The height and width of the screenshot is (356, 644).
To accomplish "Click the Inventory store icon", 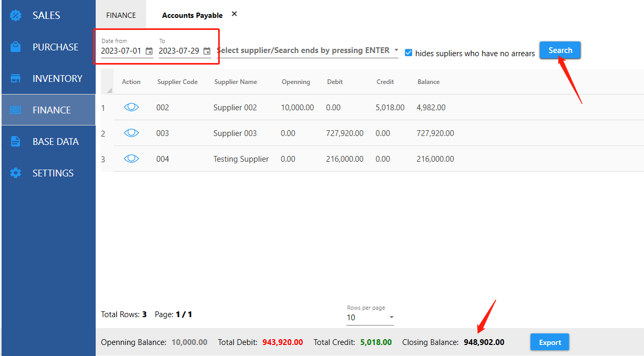I will coord(16,78).
